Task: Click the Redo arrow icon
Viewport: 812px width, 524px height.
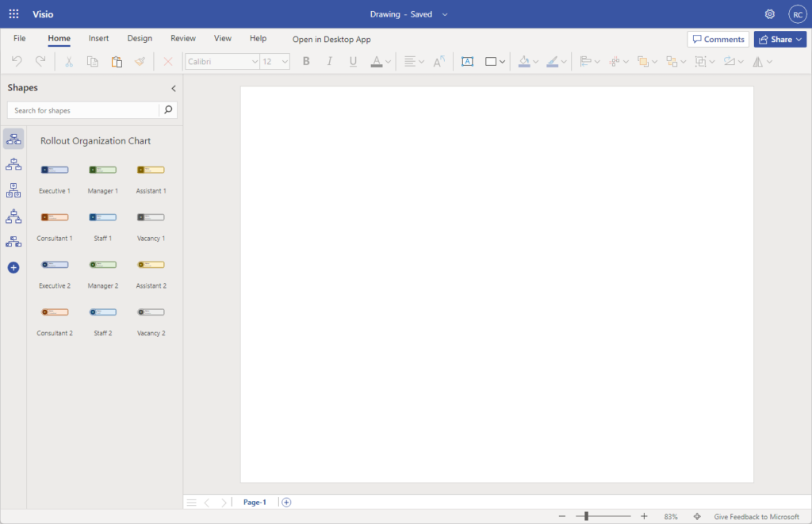Action: 40,61
